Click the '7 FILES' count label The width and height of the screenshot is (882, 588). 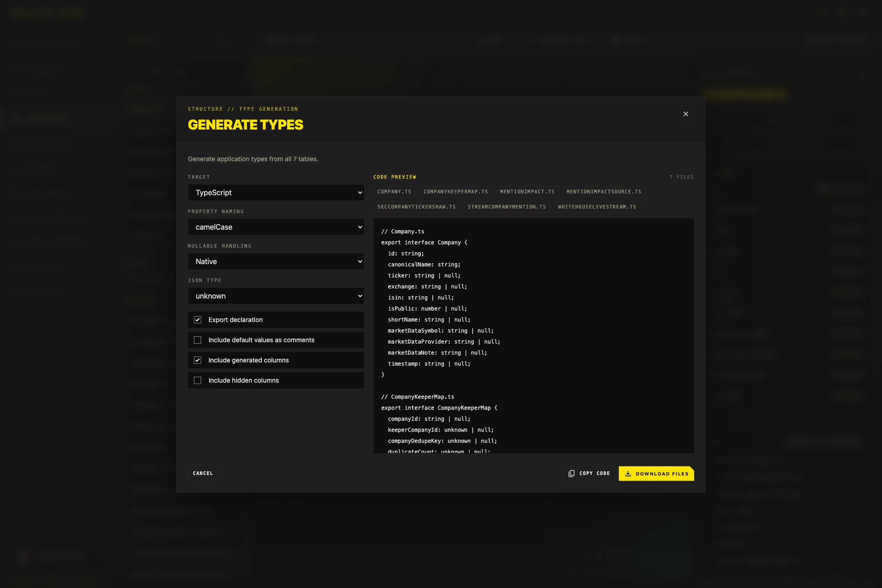[x=682, y=177]
